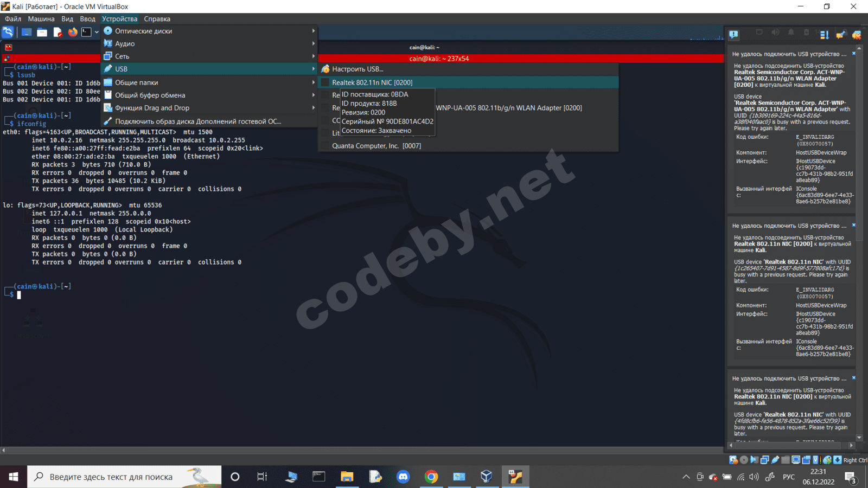Open Google Chrome from the taskbar

pos(431,477)
